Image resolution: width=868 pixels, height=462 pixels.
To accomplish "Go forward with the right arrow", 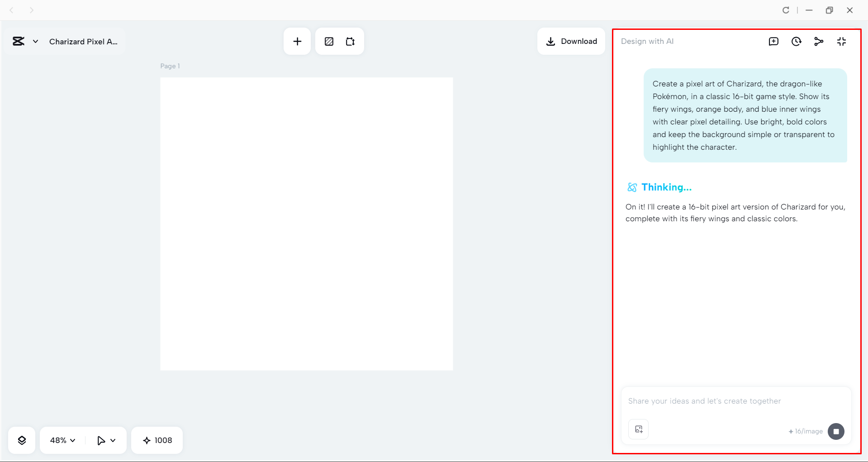I will pos(32,10).
